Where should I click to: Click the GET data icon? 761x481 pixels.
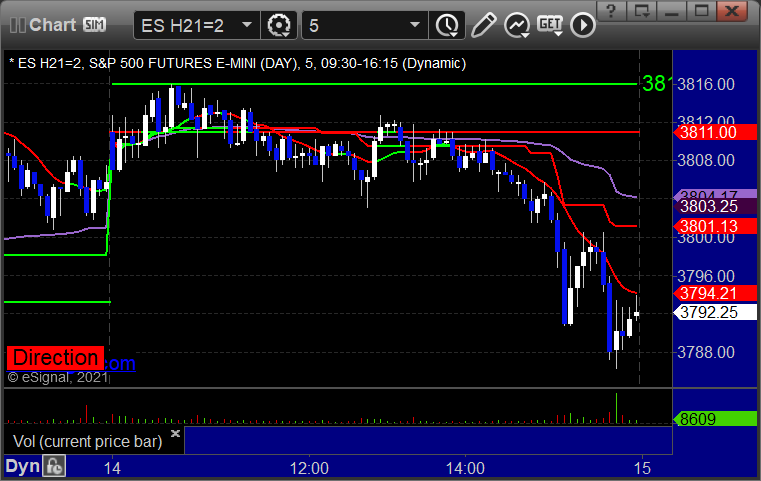[x=550, y=25]
